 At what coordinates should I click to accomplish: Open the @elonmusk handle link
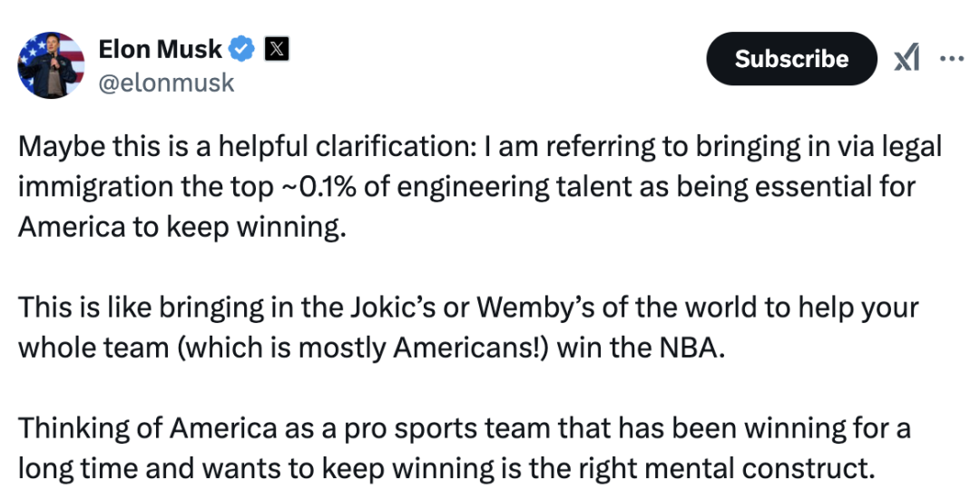click(166, 83)
